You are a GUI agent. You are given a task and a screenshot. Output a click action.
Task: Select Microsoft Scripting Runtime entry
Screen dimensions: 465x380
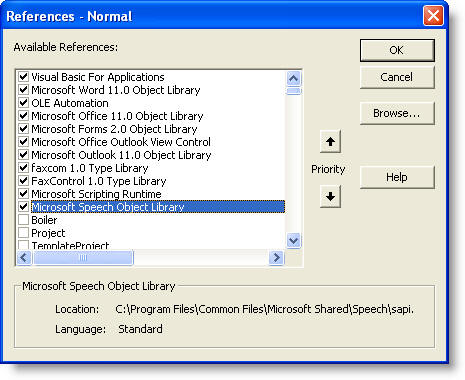96,194
